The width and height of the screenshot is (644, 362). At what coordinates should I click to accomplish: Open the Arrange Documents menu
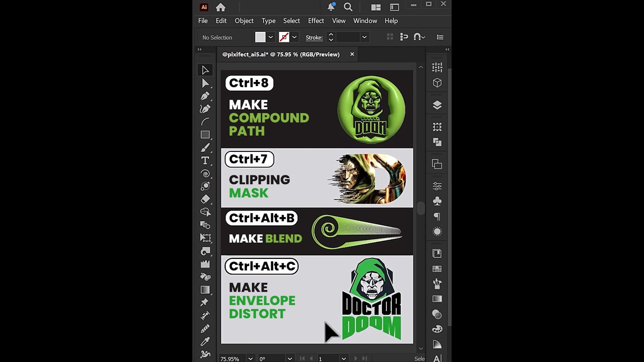point(376,7)
